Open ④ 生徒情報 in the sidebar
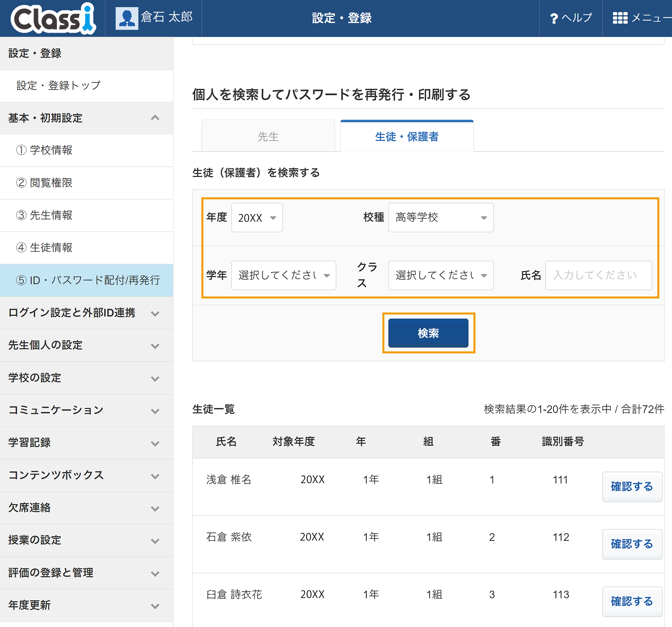The width and height of the screenshot is (672, 627). coord(87,248)
